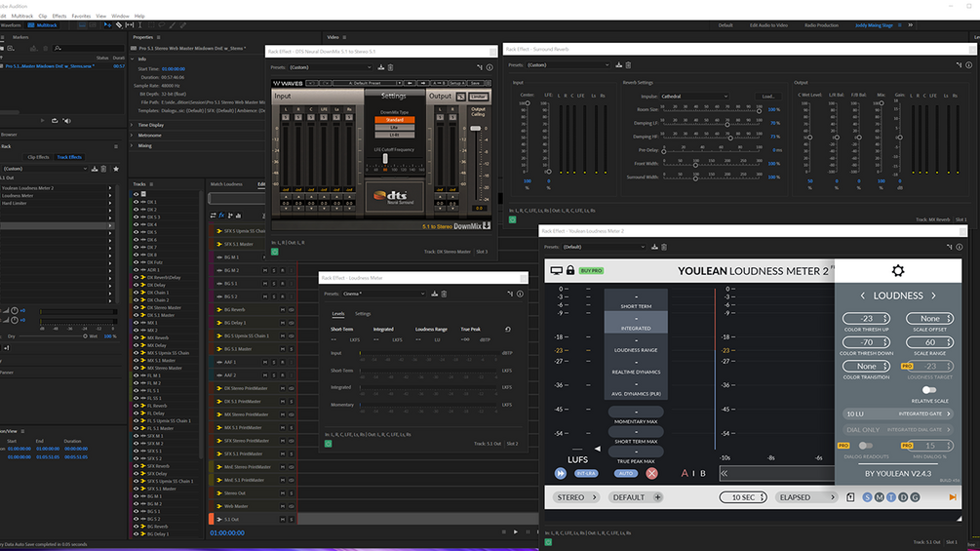Open Integrated Gate 10 LU option
980x551 pixels.
coord(897,413)
